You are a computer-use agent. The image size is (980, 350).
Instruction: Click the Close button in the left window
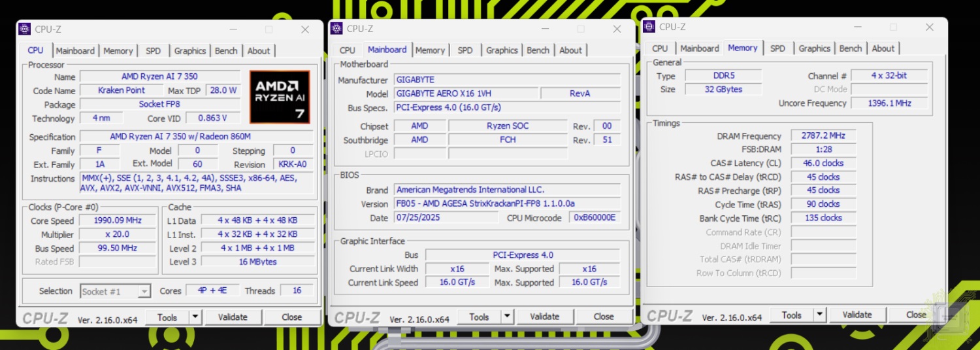(x=291, y=317)
